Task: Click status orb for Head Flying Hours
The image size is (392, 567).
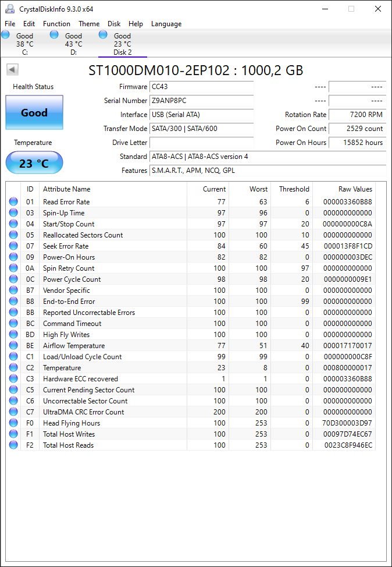Action: pyautogui.click(x=13, y=423)
